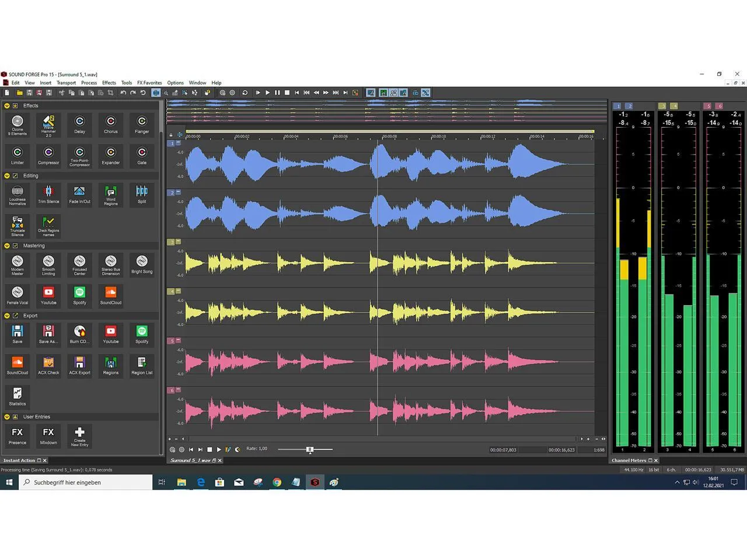Open the Wave Hammer 2.0 effect
Viewport: 747px width, 560px height.
coord(48,125)
